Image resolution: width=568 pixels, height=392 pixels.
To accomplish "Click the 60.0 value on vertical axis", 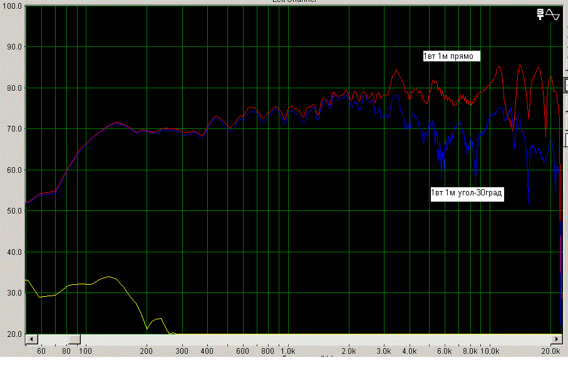I will click(x=14, y=170).
